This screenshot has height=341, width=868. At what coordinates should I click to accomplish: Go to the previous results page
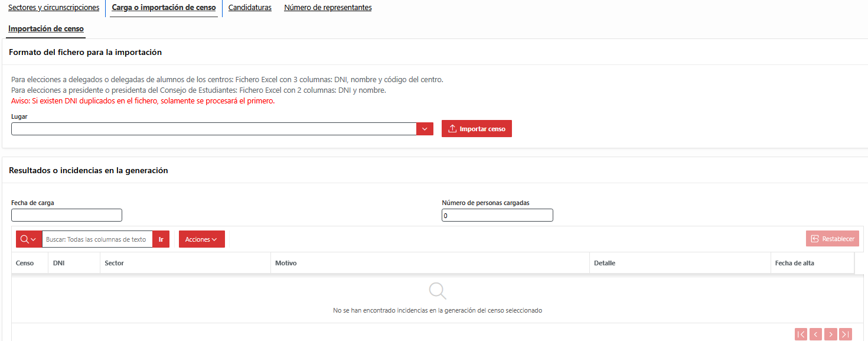pyautogui.click(x=816, y=334)
